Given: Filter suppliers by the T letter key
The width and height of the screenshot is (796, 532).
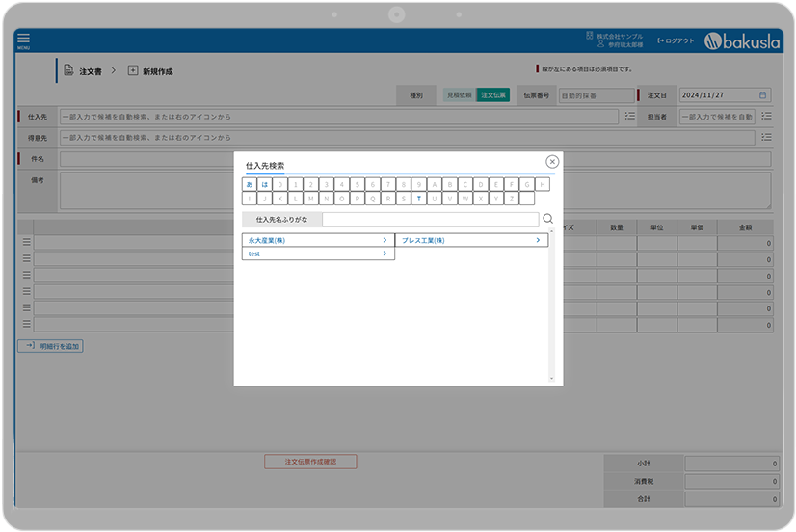Looking at the screenshot, I should tap(419, 199).
